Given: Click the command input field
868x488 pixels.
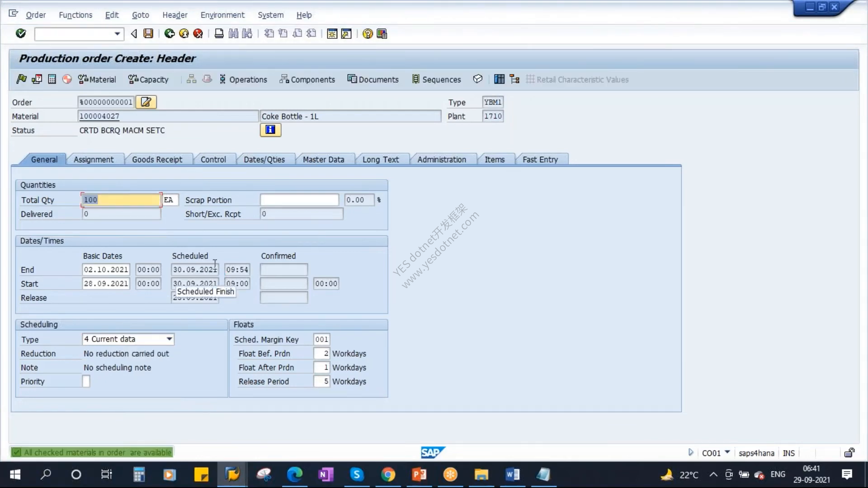Looking at the screenshot, I should point(74,33).
